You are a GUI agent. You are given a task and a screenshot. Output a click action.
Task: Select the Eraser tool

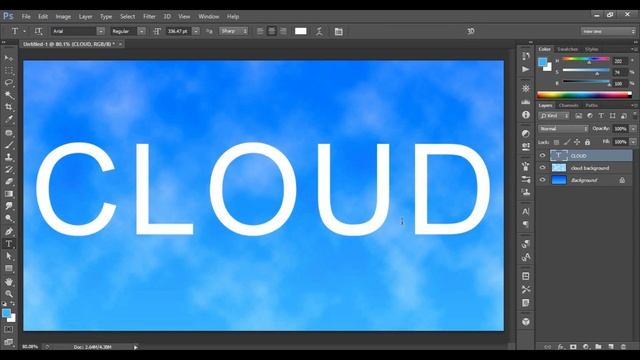click(x=9, y=182)
